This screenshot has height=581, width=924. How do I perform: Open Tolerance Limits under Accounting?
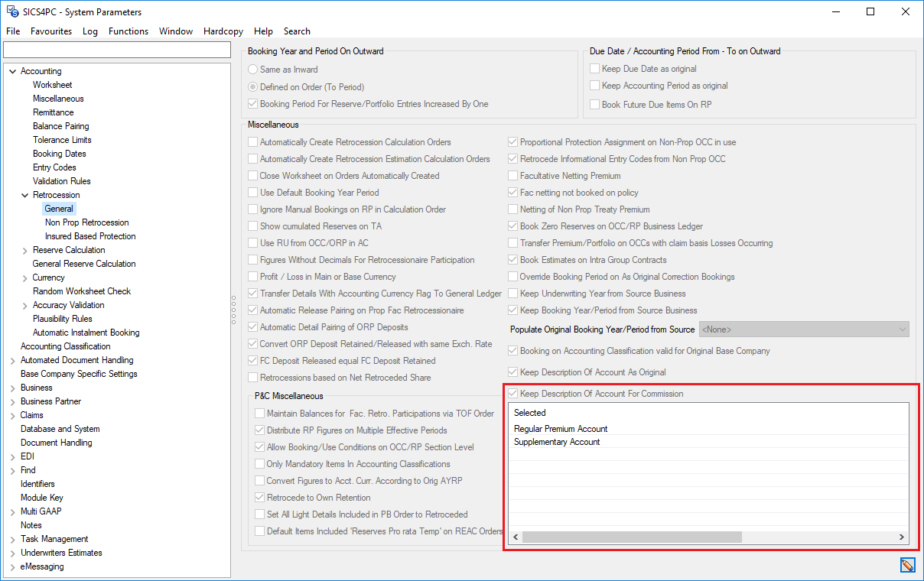pos(62,140)
